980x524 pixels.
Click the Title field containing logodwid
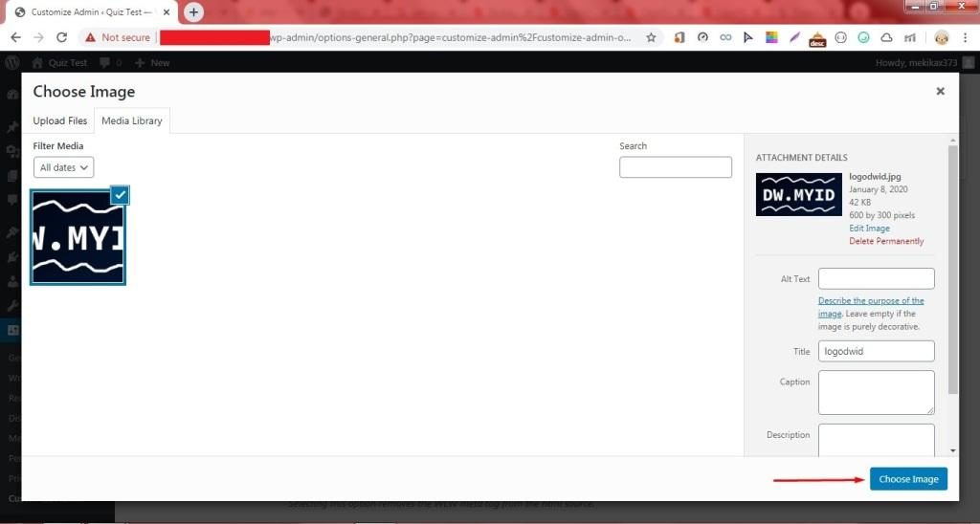(x=877, y=351)
